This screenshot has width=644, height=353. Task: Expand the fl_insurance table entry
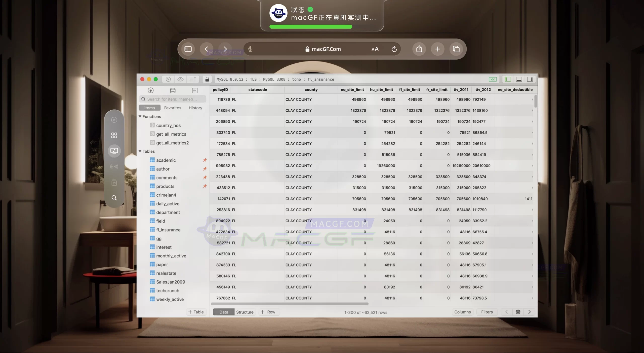[x=168, y=230]
